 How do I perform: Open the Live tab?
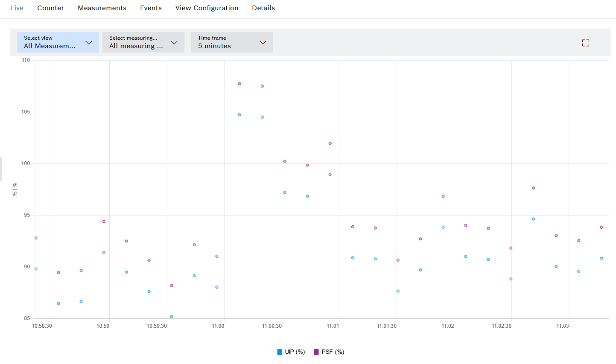coord(17,8)
